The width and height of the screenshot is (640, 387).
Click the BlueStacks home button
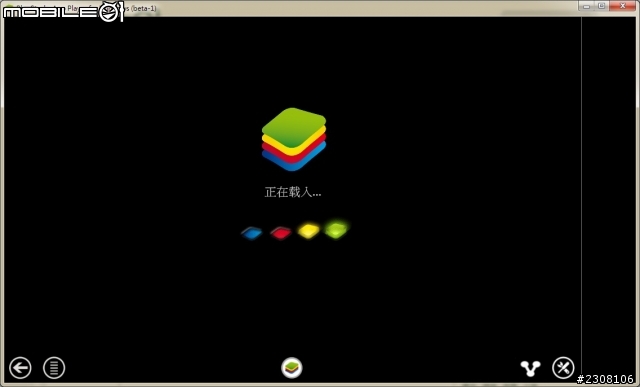pos(292,367)
